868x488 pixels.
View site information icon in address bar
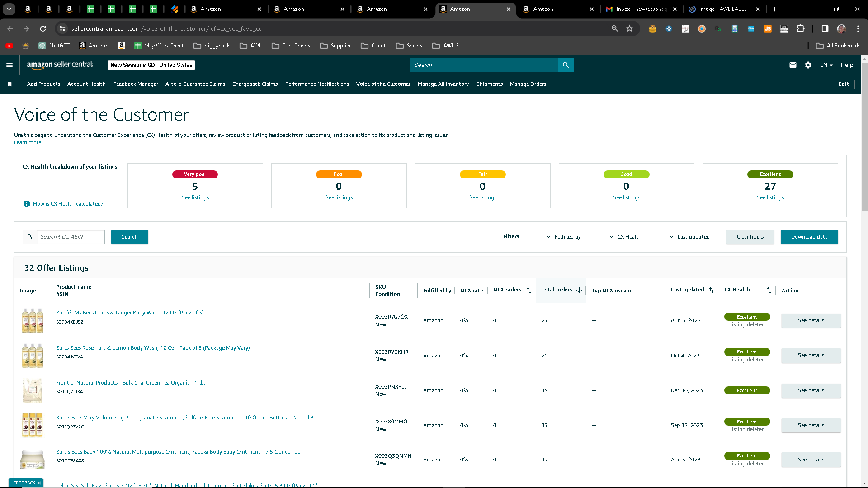[62, 28]
